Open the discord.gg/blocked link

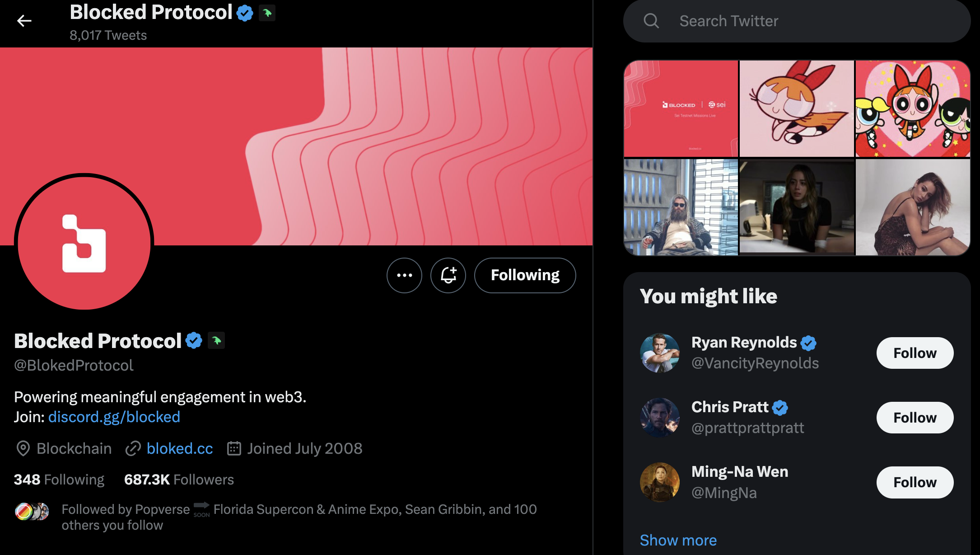click(114, 417)
